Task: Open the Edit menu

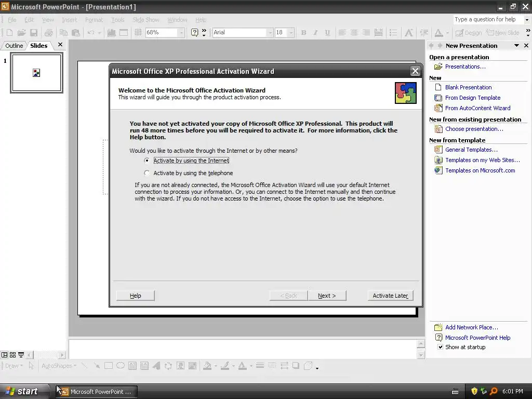Action: click(29, 20)
